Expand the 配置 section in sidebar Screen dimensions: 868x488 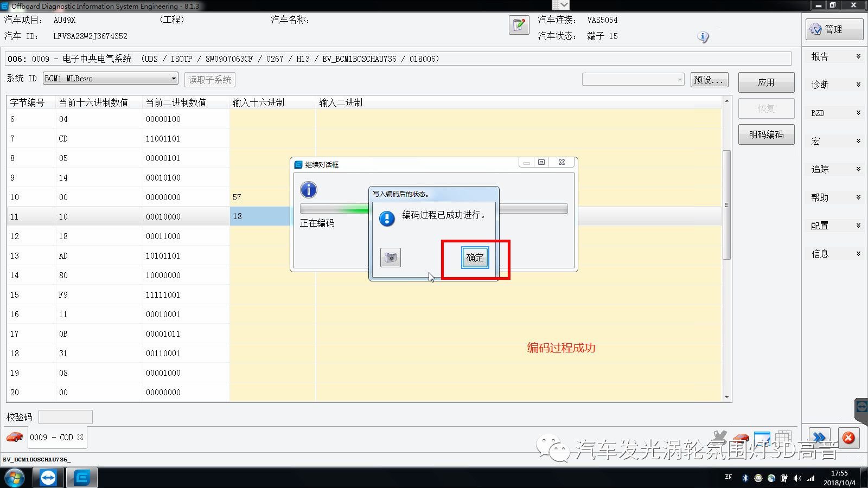pyautogui.click(x=835, y=226)
